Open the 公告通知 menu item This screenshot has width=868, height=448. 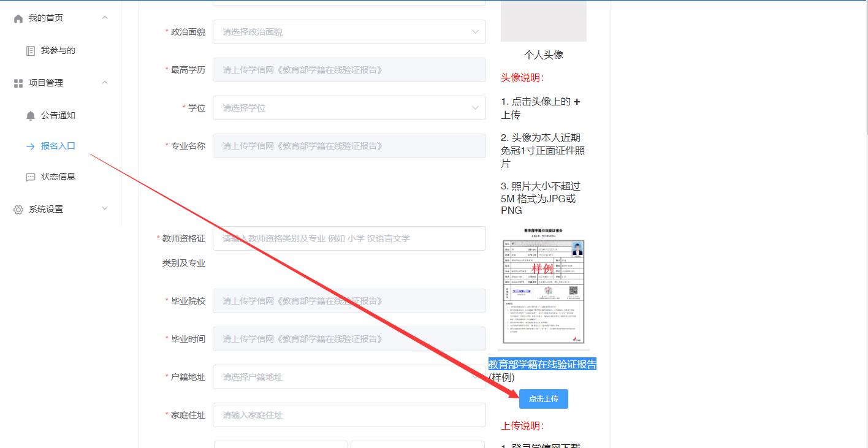[x=58, y=115]
